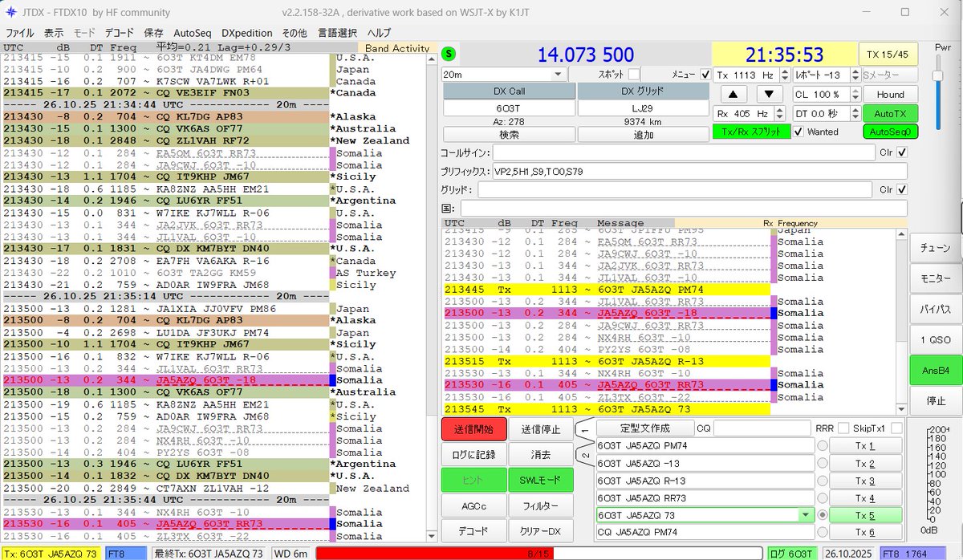
Task: Select the radio button next to Tx 1
Action: coord(821,446)
